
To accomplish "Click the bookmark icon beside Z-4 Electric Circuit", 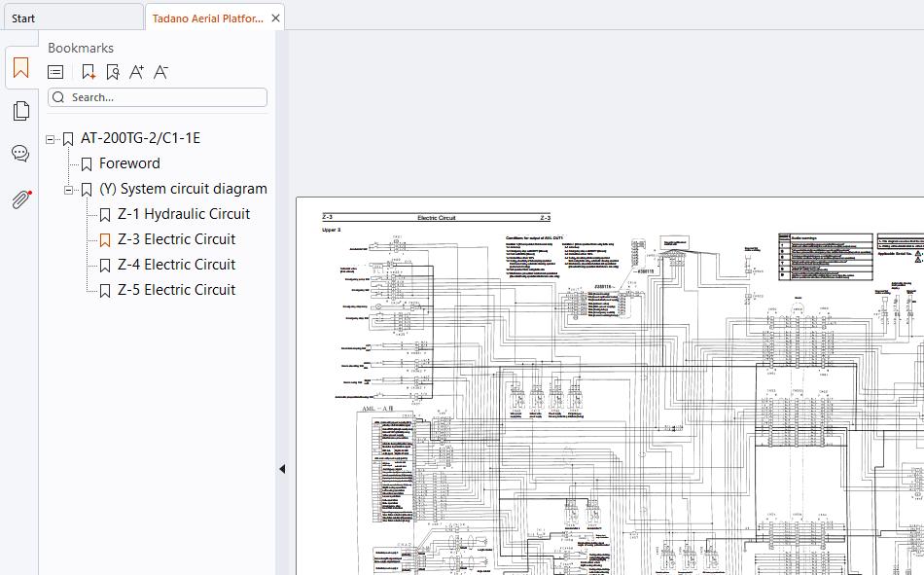I will coord(105,266).
